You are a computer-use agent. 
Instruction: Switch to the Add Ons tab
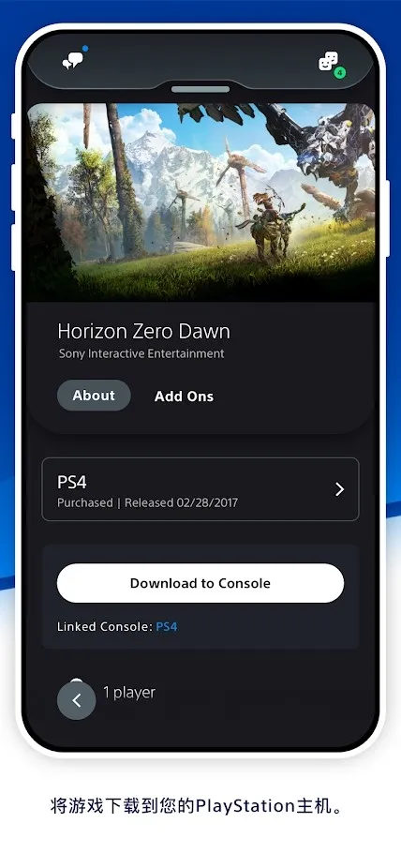(x=184, y=397)
